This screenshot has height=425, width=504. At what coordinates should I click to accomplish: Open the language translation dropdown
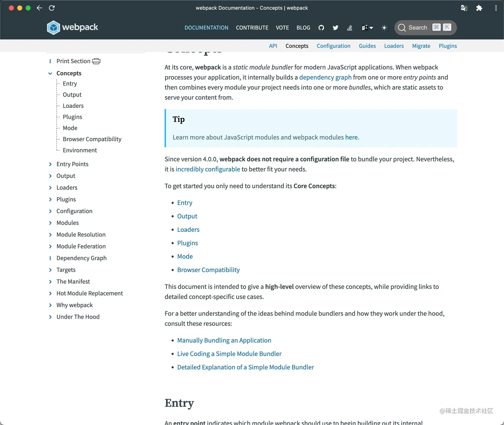coord(367,28)
